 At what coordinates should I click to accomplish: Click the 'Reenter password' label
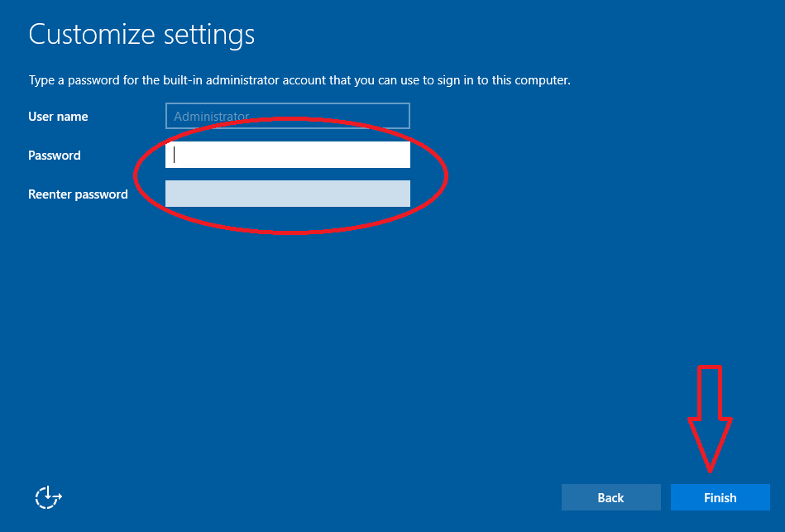pyautogui.click(x=78, y=194)
